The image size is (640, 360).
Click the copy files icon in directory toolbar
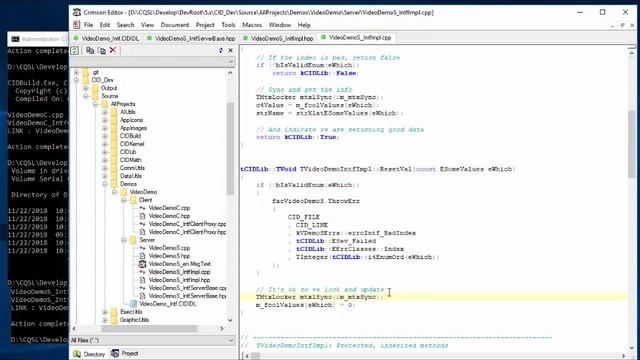tap(90, 50)
